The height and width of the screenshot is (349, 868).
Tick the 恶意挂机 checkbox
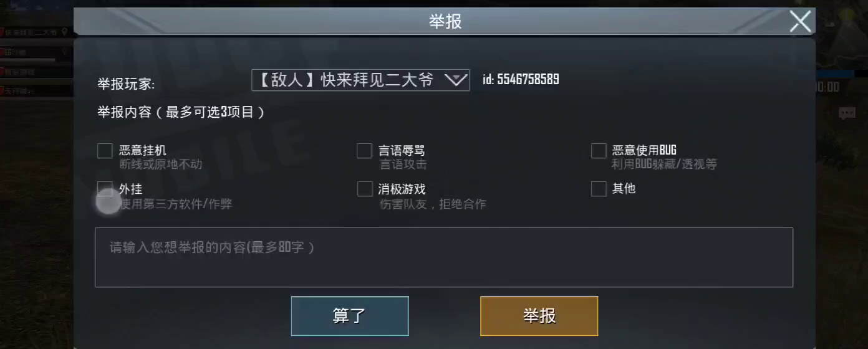point(105,151)
